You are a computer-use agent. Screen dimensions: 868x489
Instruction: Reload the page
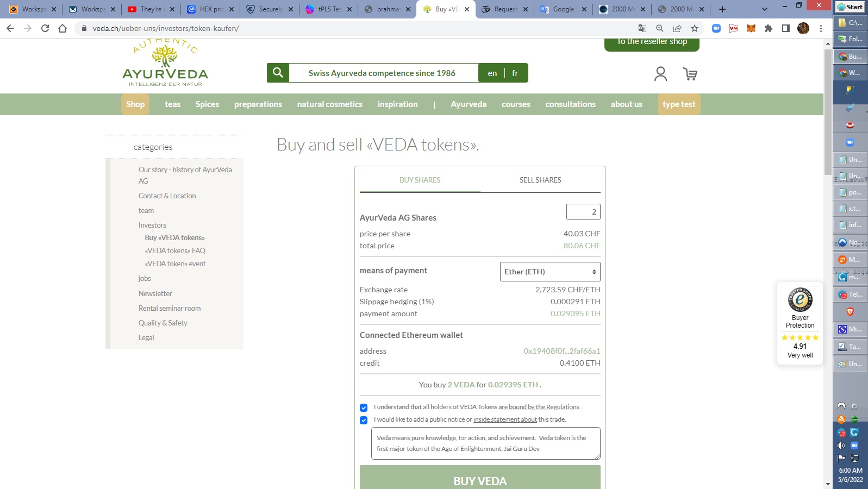pyautogui.click(x=45, y=28)
